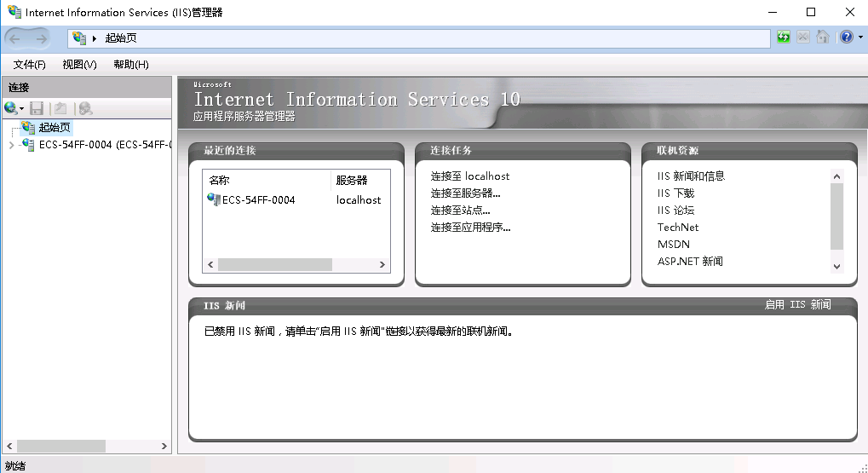This screenshot has width=868, height=473.
Task: Select 起始页 in the connections tree
Action: click(x=55, y=128)
